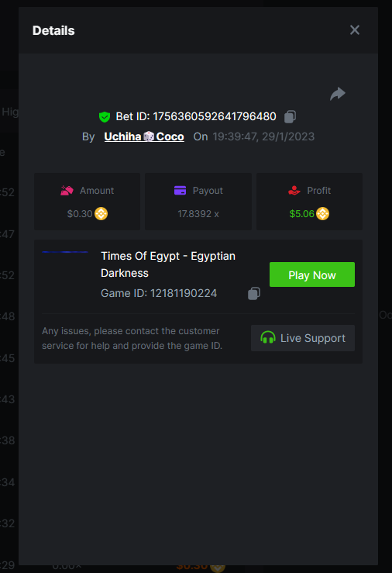This screenshot has height=573, width=392.
Task: Click the bet timestamp 19:39:47, 29/1/2023
Action: click(263, 136)
